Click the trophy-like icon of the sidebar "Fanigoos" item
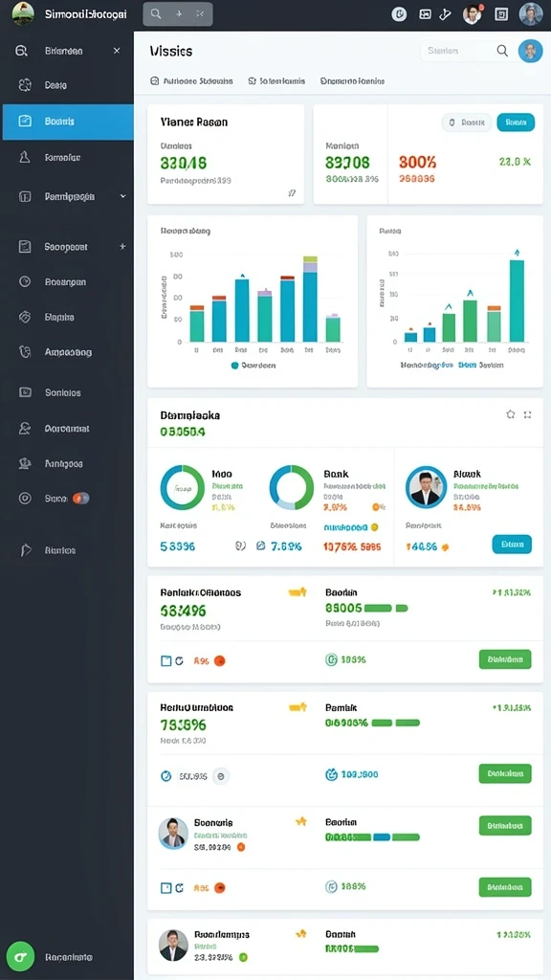Viewport: 551px width, 980px height. (x=25, y=464)
